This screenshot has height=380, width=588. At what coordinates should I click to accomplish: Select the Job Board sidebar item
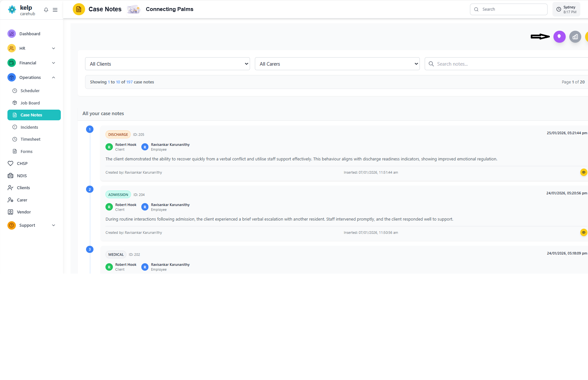pyautogui.click(x=30, y=103)
